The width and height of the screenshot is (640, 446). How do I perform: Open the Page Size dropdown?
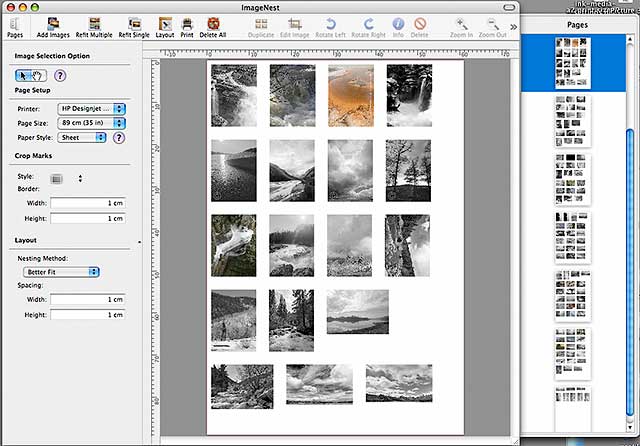tap(91, 123)
